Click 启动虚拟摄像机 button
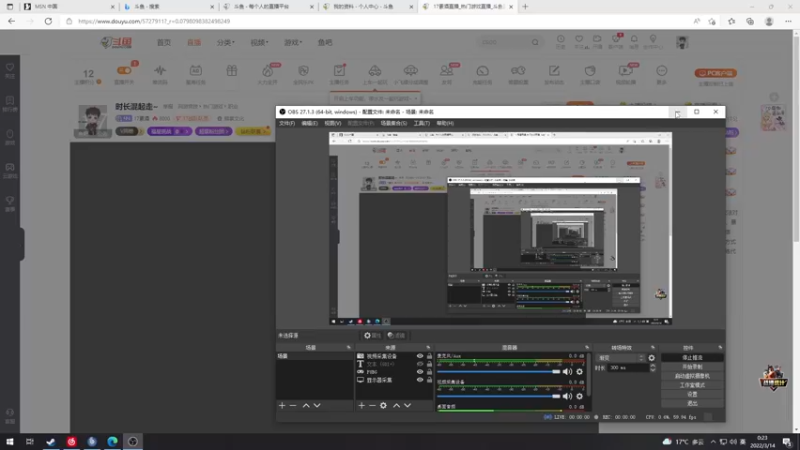Screen dimensions: 800x450 tap(692, 376)
